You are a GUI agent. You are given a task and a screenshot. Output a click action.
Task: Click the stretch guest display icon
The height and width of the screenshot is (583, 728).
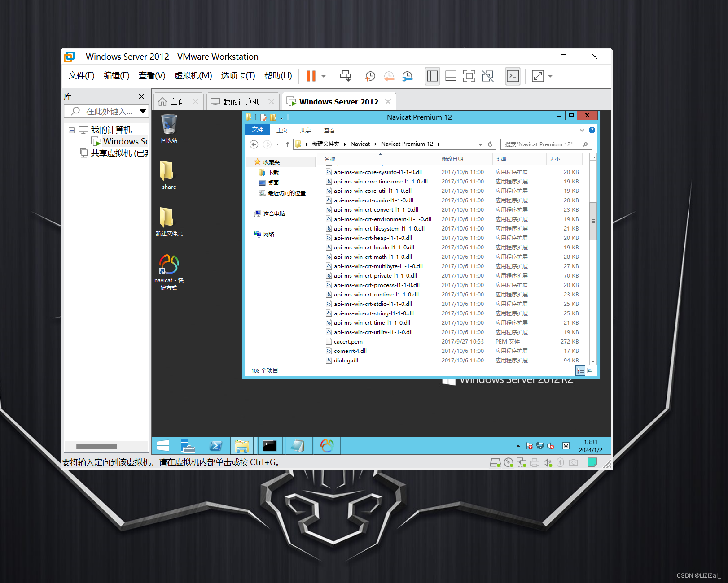pos(538,76)
